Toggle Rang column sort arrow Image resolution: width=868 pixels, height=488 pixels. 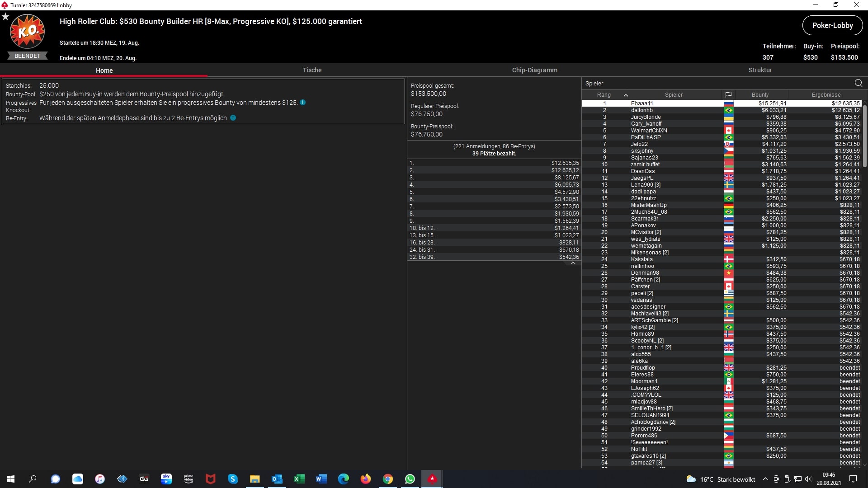click(x=626, y=95)
